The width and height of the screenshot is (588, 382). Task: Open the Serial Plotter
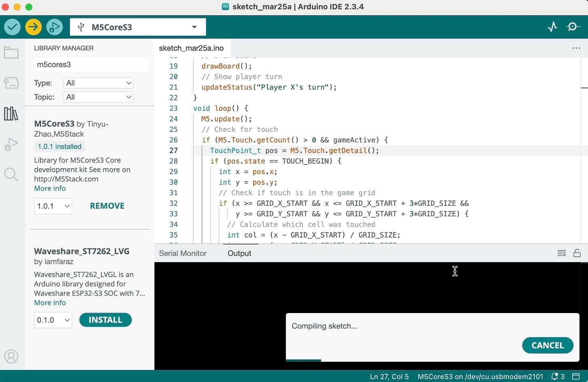(x=552, y=27)
